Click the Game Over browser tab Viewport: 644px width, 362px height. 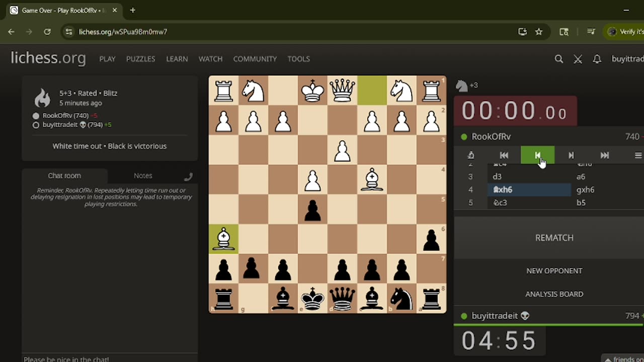[x=63, y=10]
